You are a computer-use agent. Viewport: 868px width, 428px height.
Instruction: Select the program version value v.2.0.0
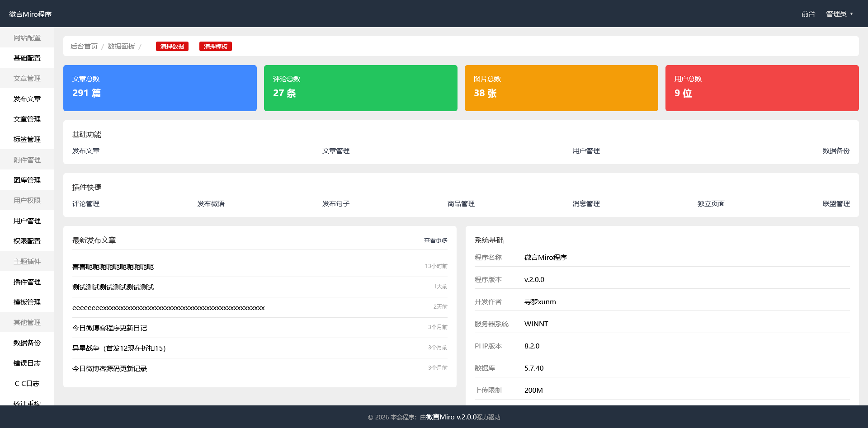click(x=534, y=279)
